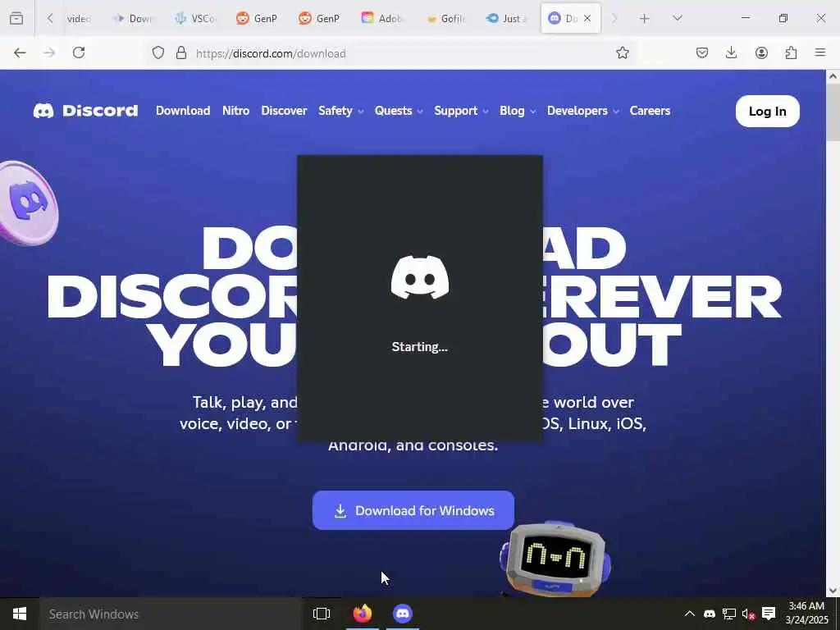Image resolution: width=840 pixels, height=630 pixels.
Task: Open the Action Center notifications
Action: (x=769, y=614)
